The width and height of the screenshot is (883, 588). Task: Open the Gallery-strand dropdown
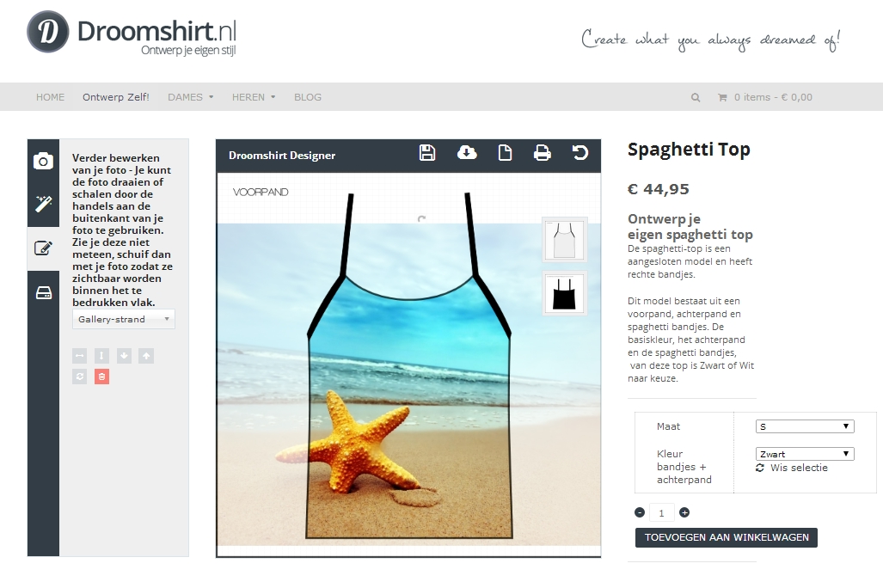pos(123,319)
